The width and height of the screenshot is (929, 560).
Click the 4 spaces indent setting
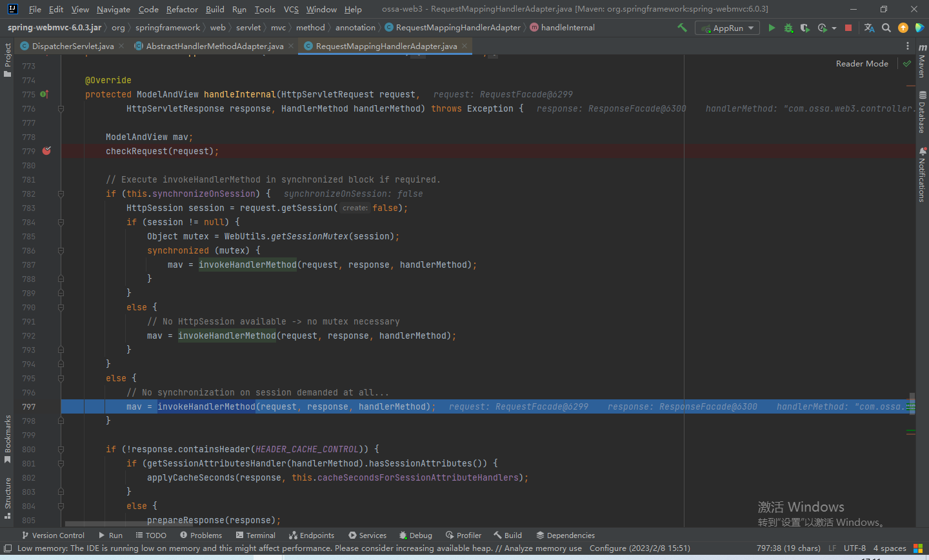890,548
